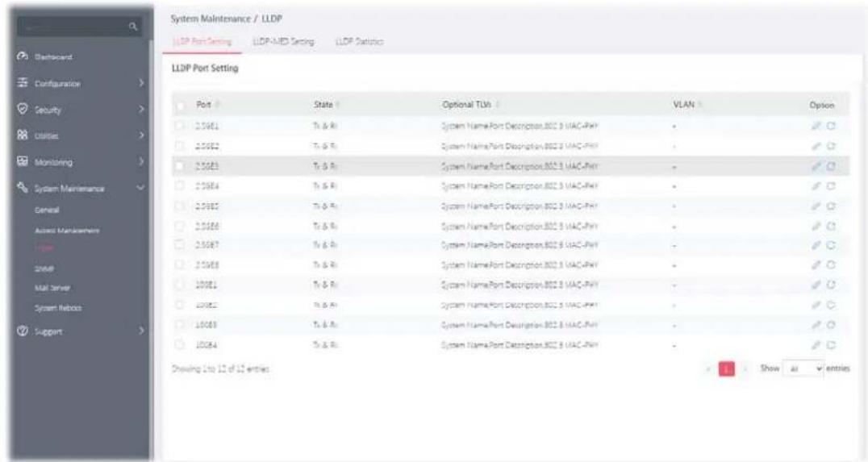Expand the Security menu chevron

140,110
